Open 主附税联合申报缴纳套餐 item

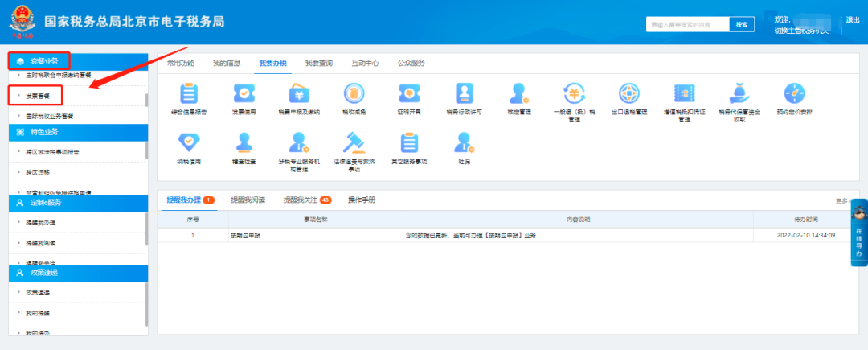(58, 75)
